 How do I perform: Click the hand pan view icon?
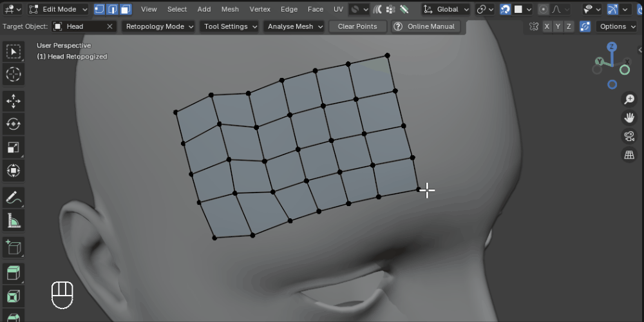click(629, 117)
